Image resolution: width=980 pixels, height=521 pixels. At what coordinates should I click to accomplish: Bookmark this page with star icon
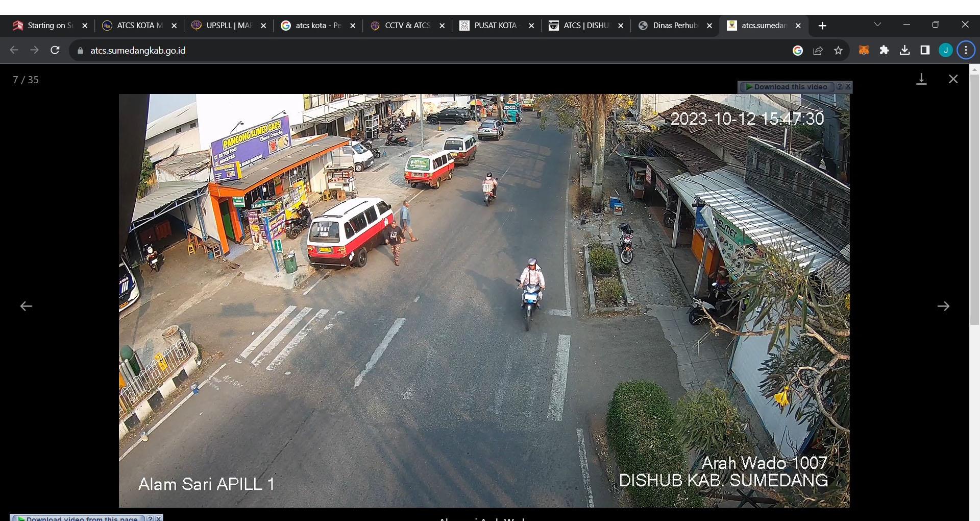click(x=838, y=51)
